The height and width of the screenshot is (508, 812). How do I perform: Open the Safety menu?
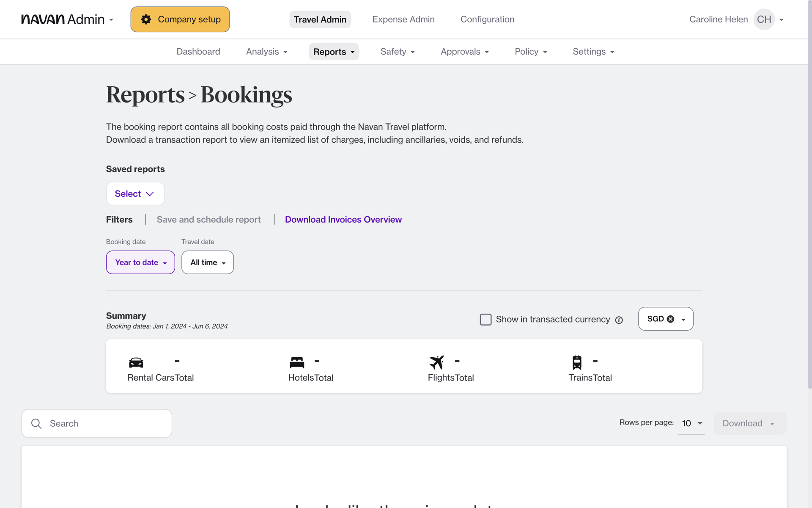[x=398, y=52]
